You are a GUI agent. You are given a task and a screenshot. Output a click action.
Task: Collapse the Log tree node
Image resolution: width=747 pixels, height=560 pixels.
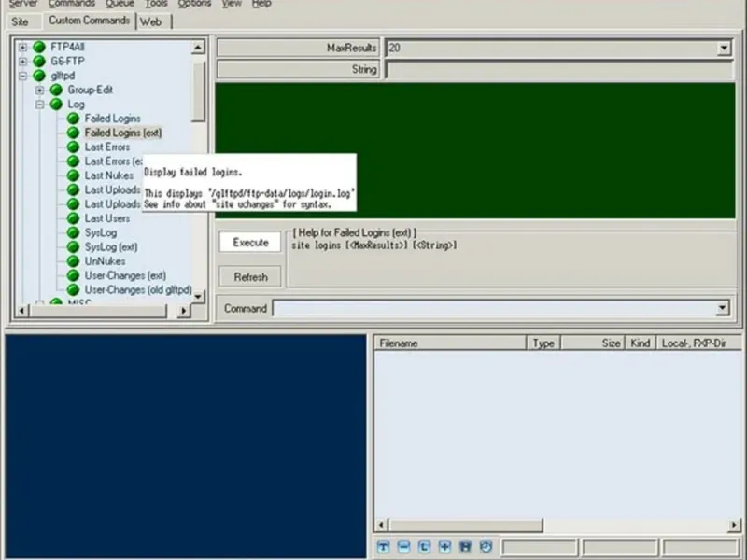click(x=39, y=105)
